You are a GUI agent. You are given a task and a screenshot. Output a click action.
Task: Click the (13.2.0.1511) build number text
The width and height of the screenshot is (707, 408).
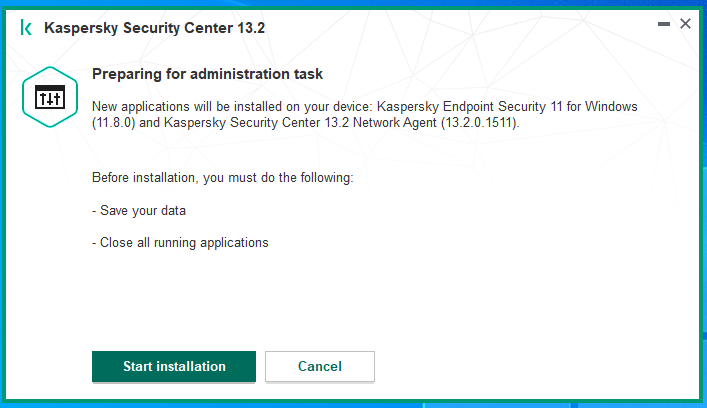[x=480, y=123]
